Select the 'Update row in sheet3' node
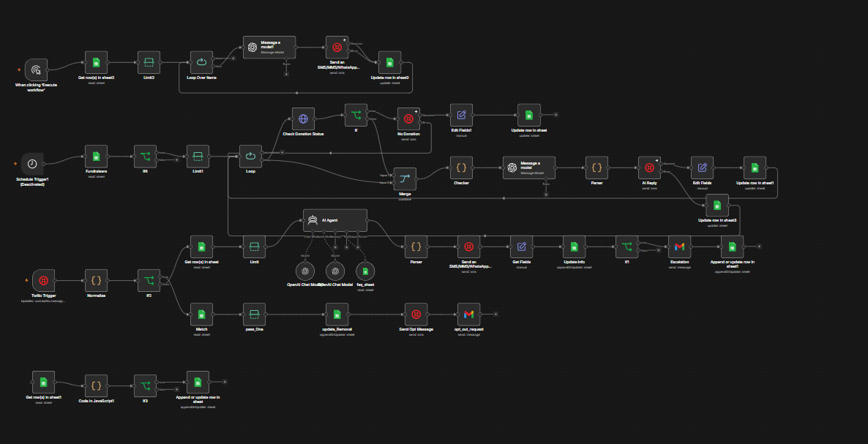 [x=717, y=205]
